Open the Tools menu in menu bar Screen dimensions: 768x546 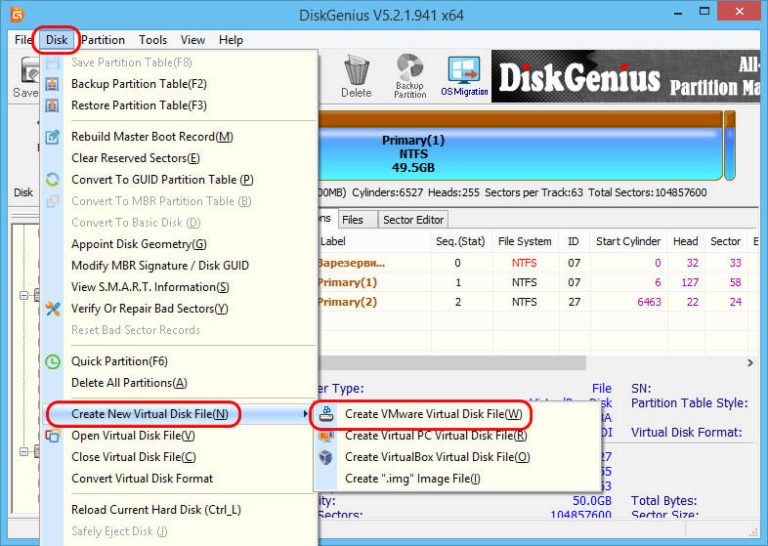point(153,40)
